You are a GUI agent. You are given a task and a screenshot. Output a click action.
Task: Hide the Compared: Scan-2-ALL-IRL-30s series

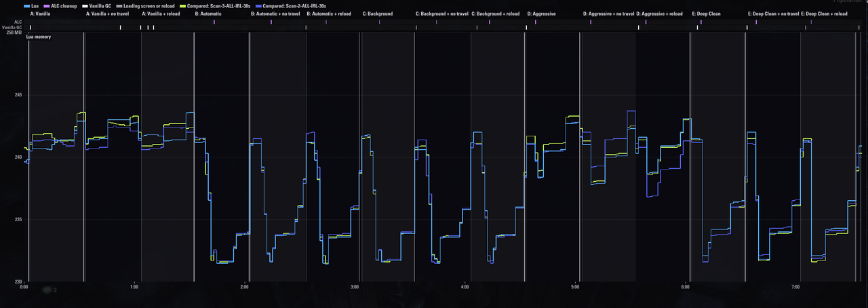[294, 5]
